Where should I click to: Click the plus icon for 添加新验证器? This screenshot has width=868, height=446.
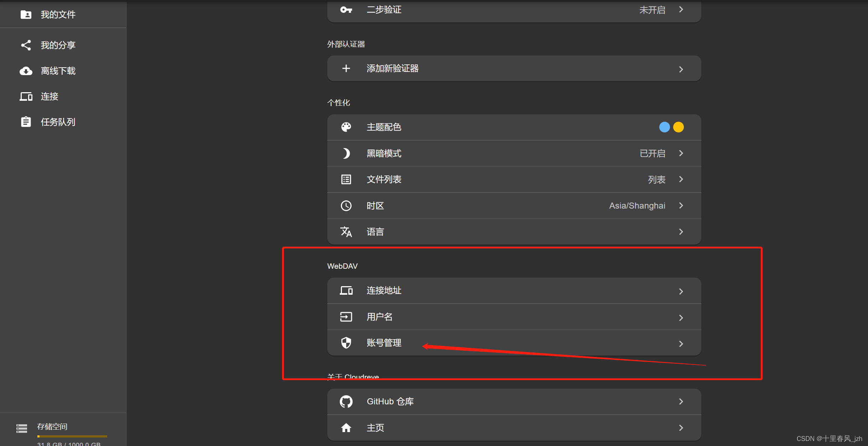346,68
